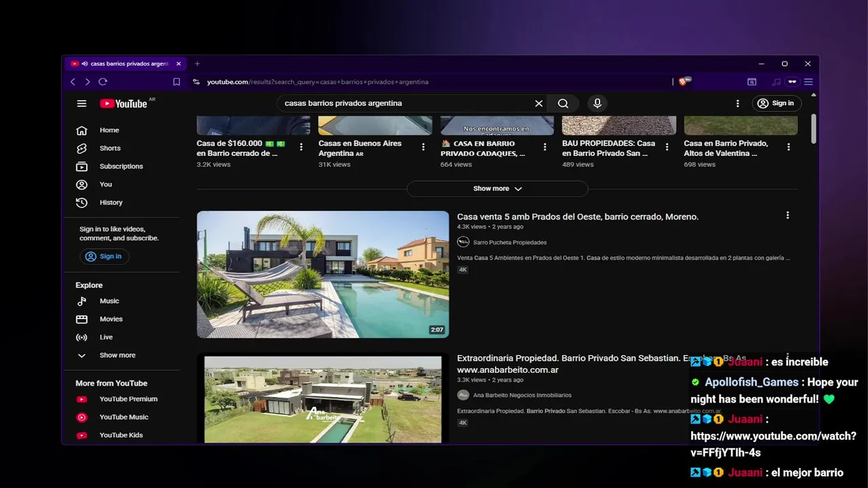Open options for Casa de $160.000 video
This screenshot has width=868, height=488.
click(x=301, y=147)
